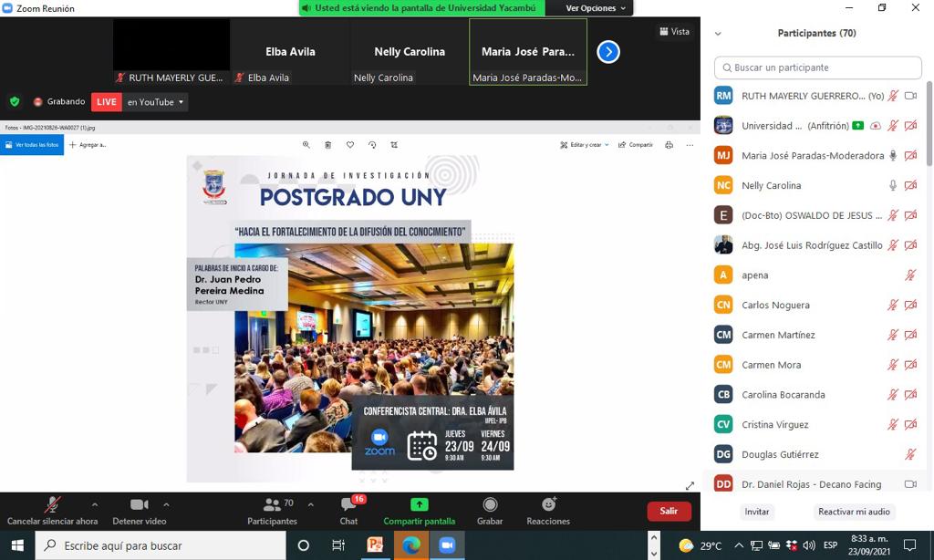Expand audio options arrow next to microphone
Screen dimensions: 934x560
pos(94,504)
